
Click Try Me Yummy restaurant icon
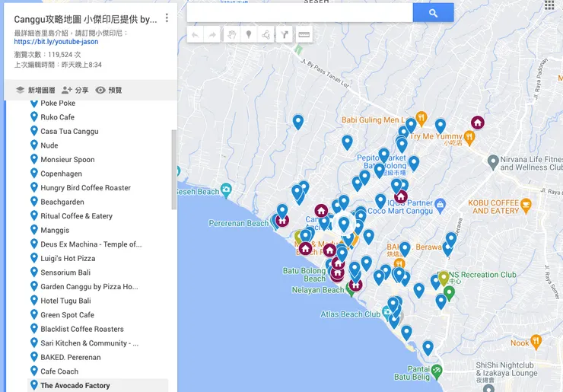(x=469, y=137)
